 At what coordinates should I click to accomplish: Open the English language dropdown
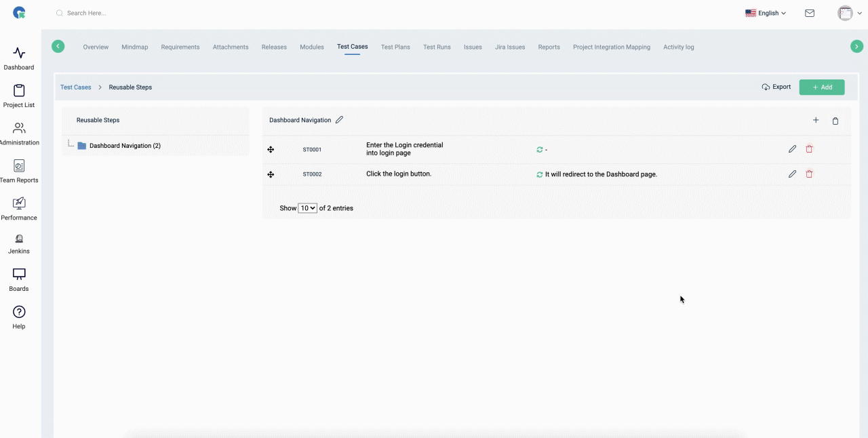766,13
